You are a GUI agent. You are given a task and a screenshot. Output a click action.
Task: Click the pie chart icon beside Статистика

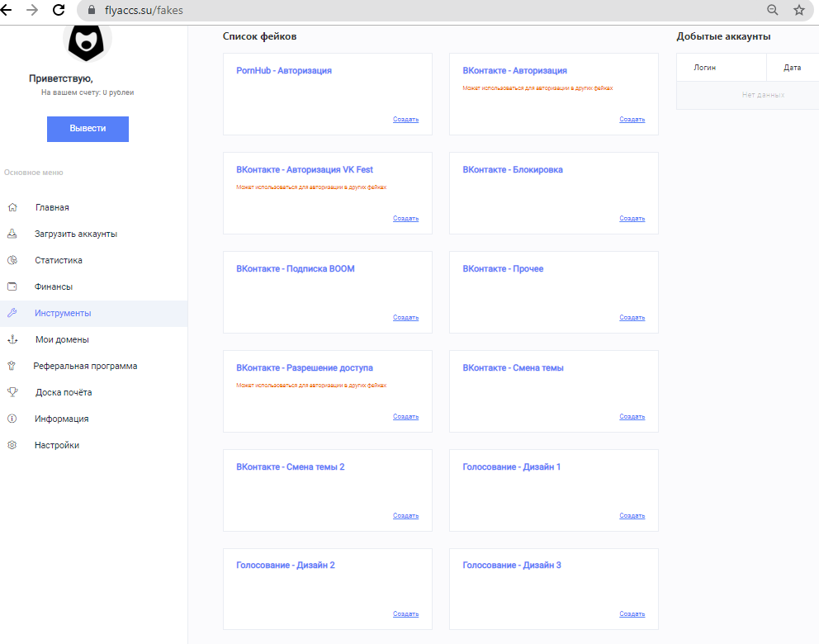[x=12, y=260]
